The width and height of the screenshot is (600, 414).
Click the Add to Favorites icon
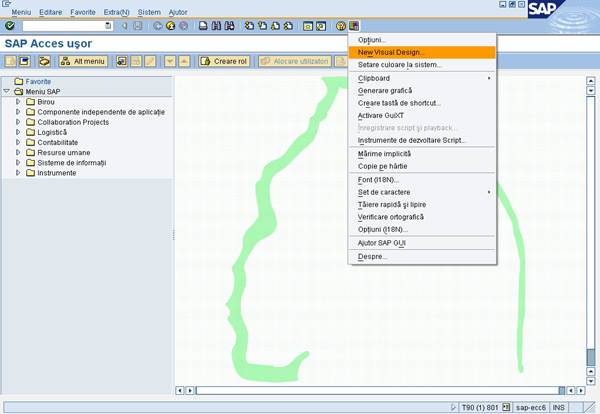[x=122, y=61]
